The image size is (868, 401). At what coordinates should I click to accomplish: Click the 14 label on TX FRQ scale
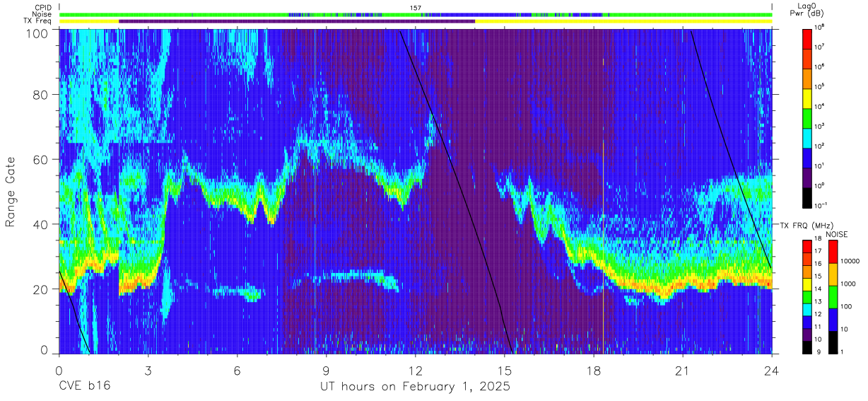817,290
